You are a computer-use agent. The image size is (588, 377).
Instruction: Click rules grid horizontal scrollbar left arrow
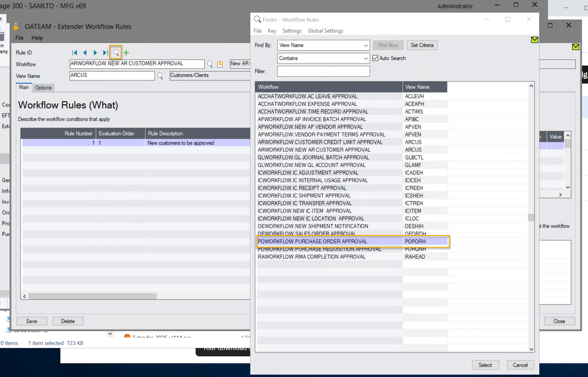click(25, 296)
